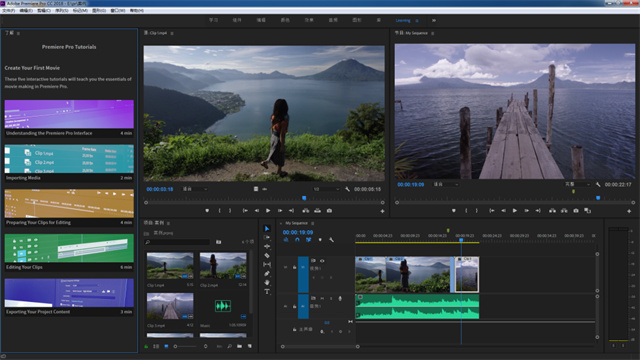The image size is (640, 360).
Task: Switch to the Learning workspace tab
Action: tap(403, 20)
